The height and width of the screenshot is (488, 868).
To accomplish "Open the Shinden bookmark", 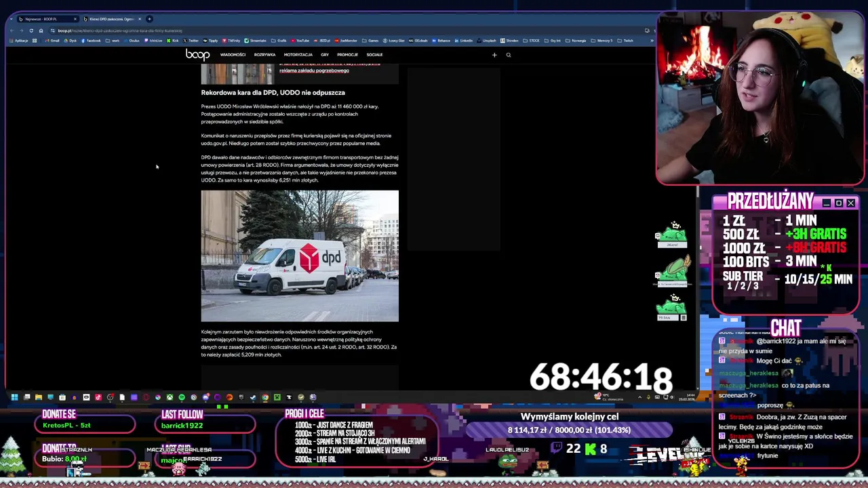I will tap(509, 41).
